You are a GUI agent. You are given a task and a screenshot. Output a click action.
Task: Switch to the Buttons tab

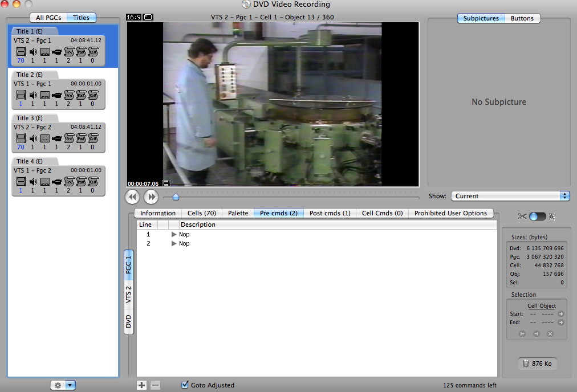coord(522,18)
